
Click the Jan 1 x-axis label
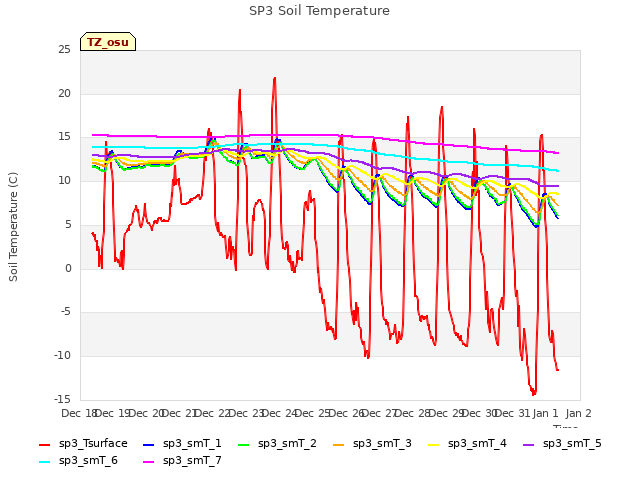point(545,413)
